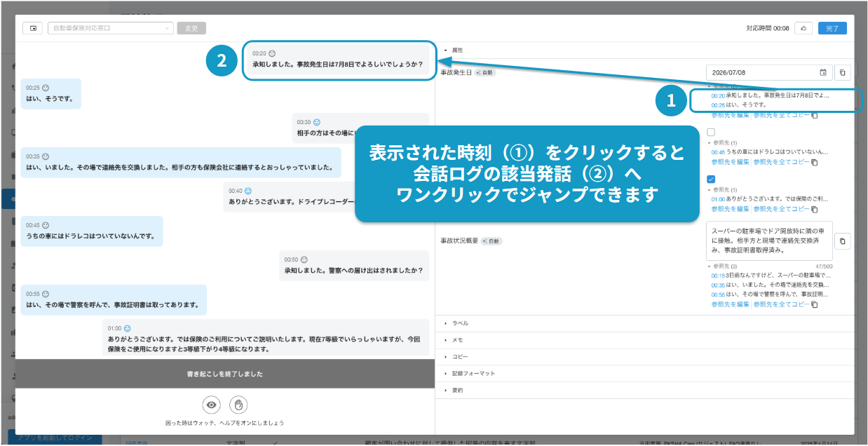Copy the 事故状況概要 text with its copy icon

tap(843, 241)
